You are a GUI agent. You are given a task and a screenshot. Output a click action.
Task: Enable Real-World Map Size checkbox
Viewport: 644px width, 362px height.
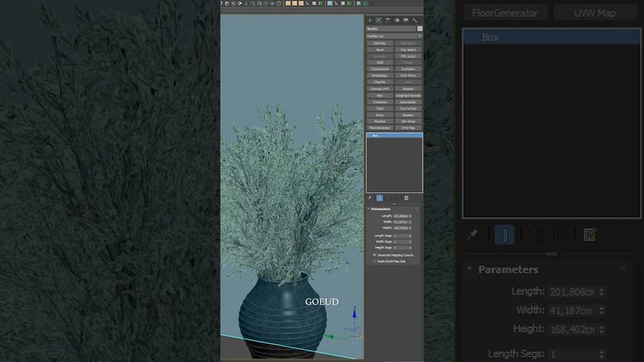click(x=374, y=261)
